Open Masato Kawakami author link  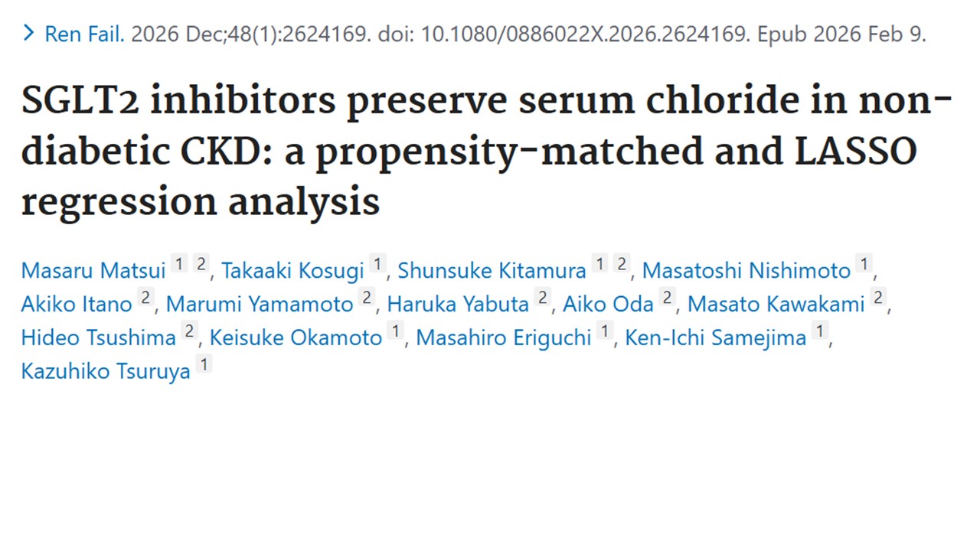pos(776,304)
